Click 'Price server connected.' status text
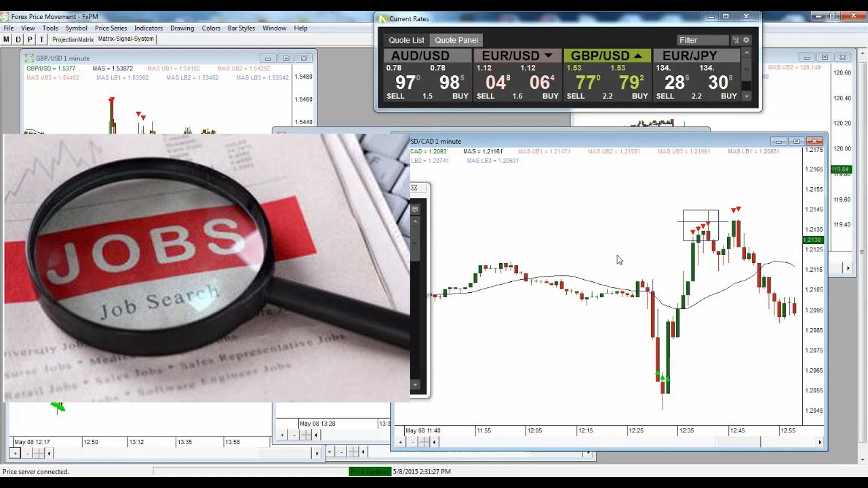 pos(36,471)
